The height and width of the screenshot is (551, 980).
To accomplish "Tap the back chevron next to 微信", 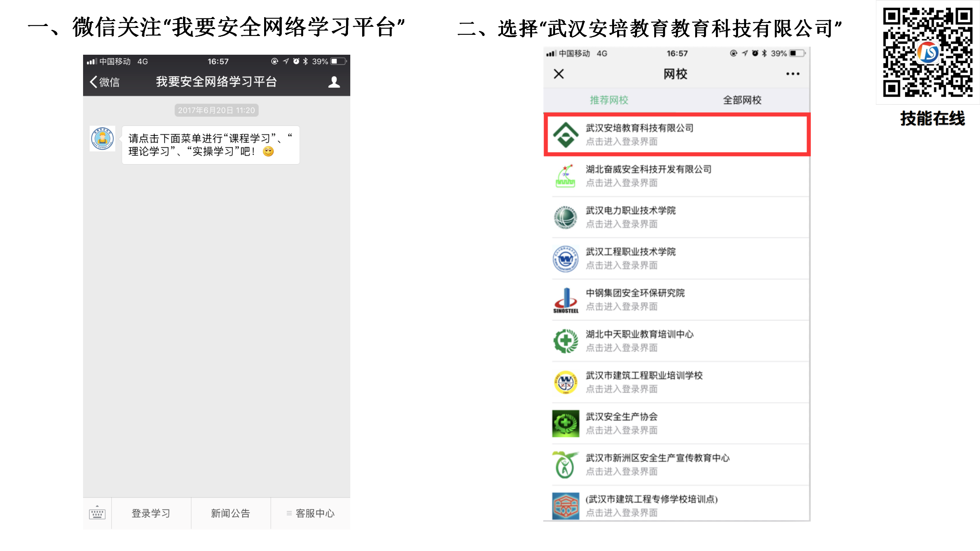I will tap(93, 82).
